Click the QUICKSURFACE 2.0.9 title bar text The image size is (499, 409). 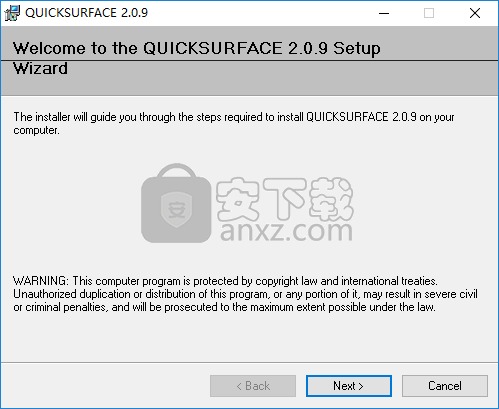[86, 13]
